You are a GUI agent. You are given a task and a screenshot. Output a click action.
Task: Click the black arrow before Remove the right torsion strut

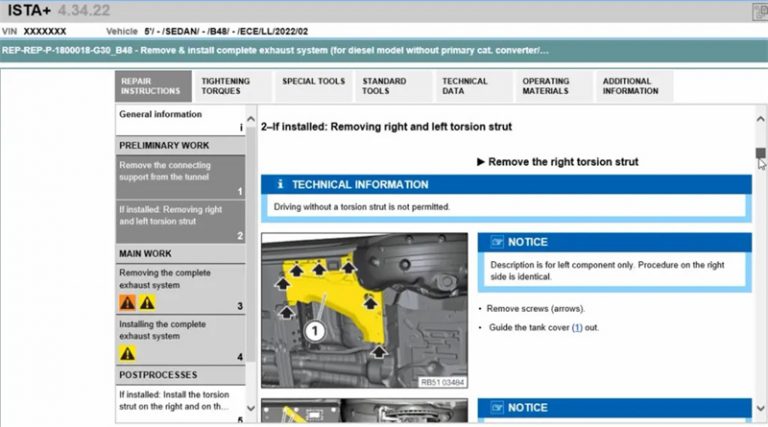click(x=480, y=162)
